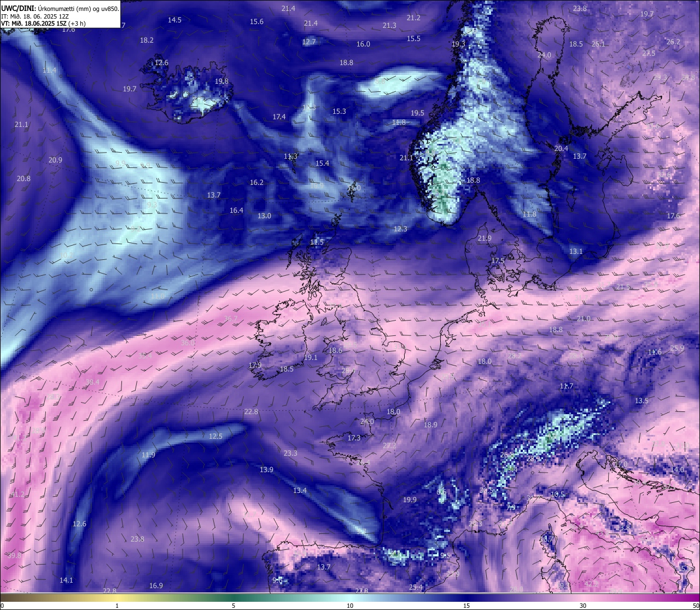This screenshot has height=610, width=700.
Task: Select the 25.9 value at the right edge
Action: (677, 348)
